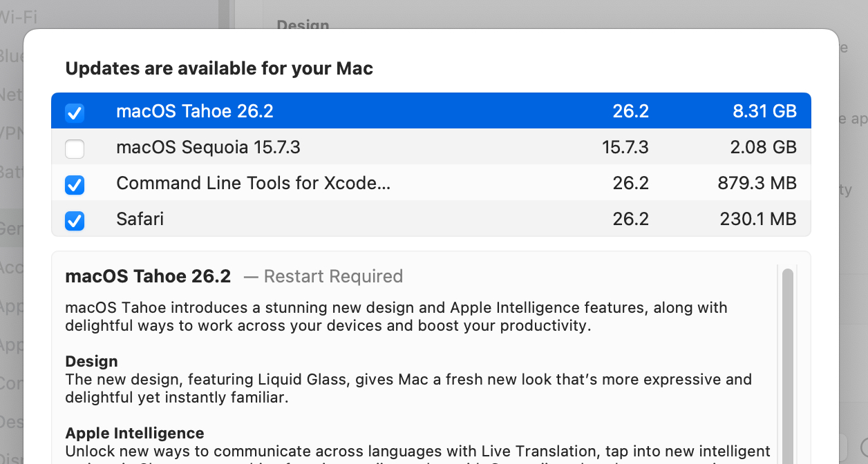Click the 230.1 MB size value

click(757, 219)
